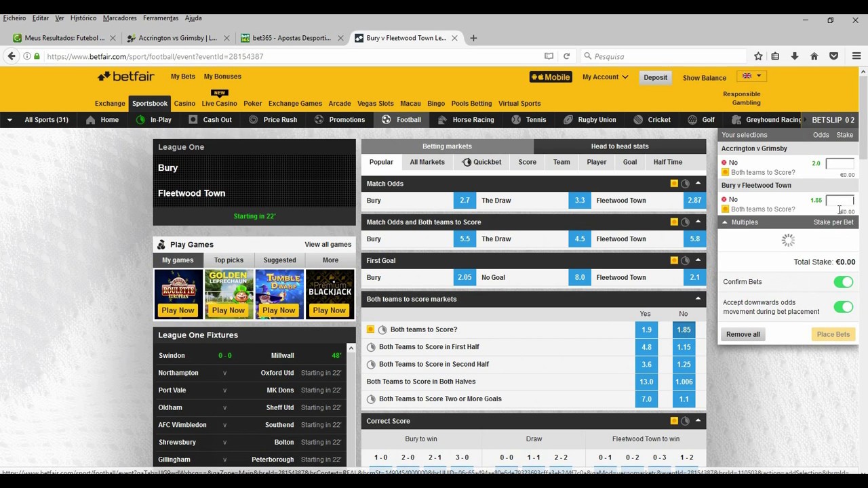Open the Firefox hamburger menu
868x488 pixels.
856,56
